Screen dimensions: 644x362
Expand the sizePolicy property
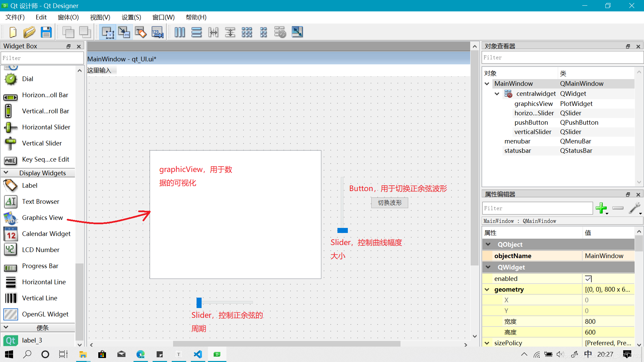pos(487,343)
